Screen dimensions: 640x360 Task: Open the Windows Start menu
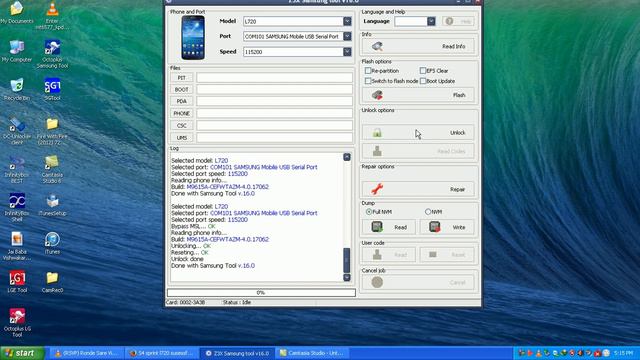pos(22,353)
